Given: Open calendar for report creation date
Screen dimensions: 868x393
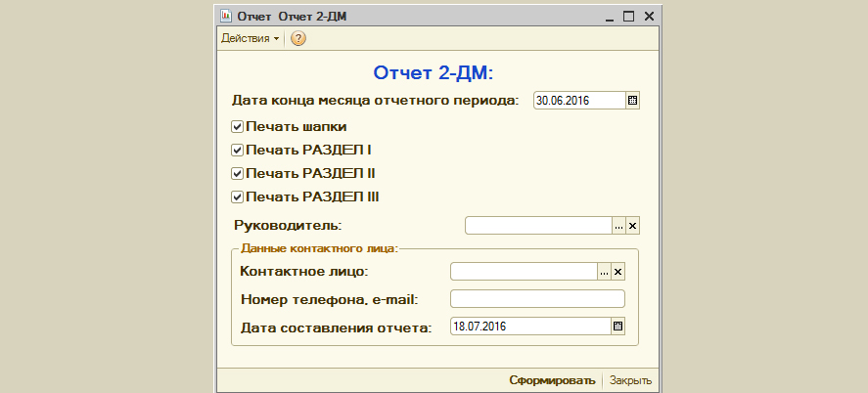Looking at the screenshot, I should pyautogui.click(x=617, y=327).
